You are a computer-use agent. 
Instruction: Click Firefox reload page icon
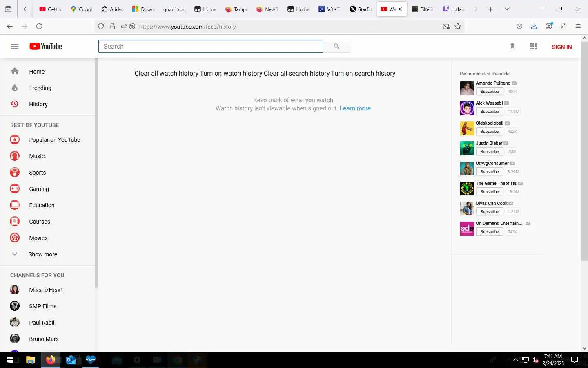click(39, 26)
